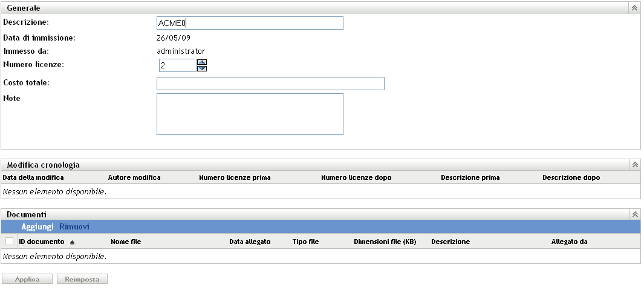Collapse the Generale panel
644x293 pixels.
tap(634, 8)
